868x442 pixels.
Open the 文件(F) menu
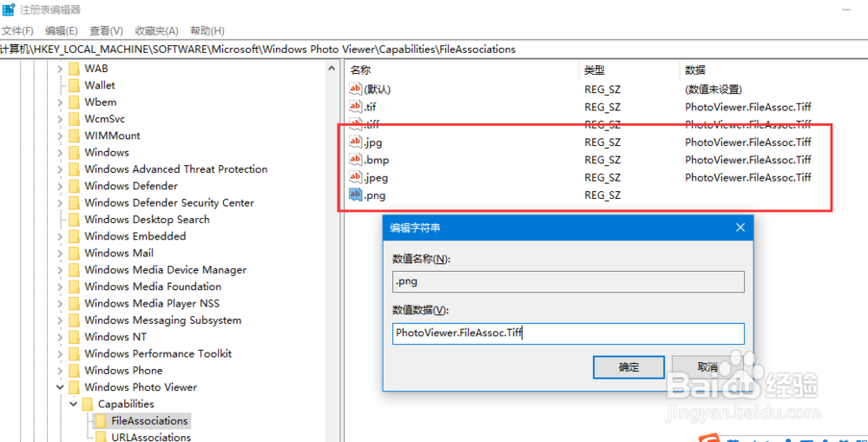(17, 30)
